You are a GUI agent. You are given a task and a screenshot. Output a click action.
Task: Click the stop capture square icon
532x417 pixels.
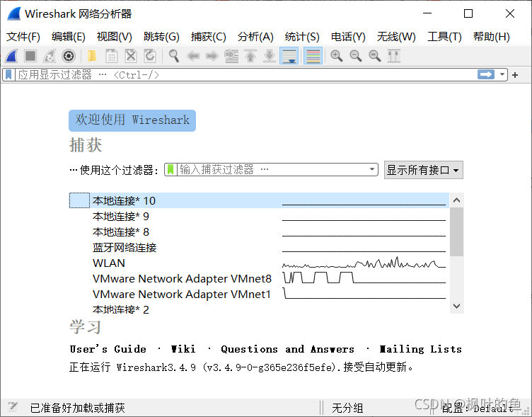30,56
